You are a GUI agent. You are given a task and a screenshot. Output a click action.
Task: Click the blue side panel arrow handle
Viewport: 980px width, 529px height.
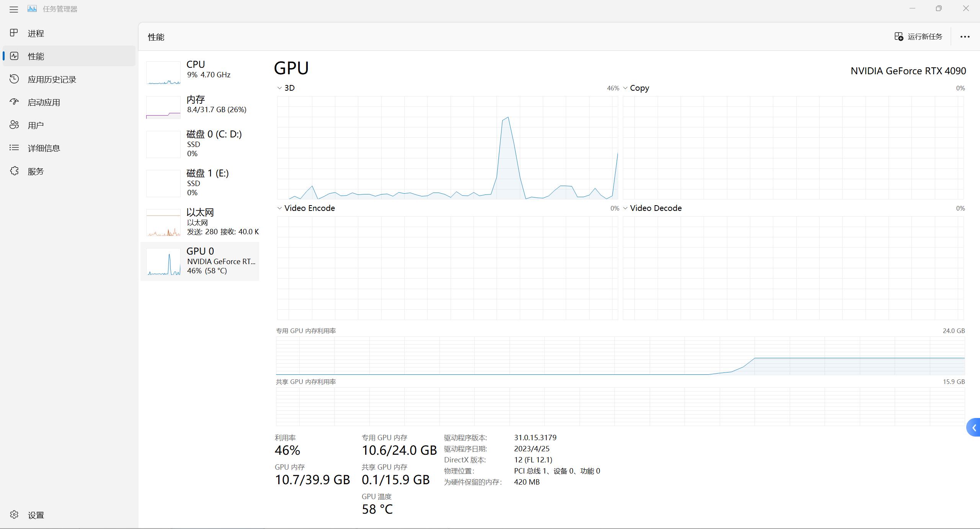(x=974, y=428)
